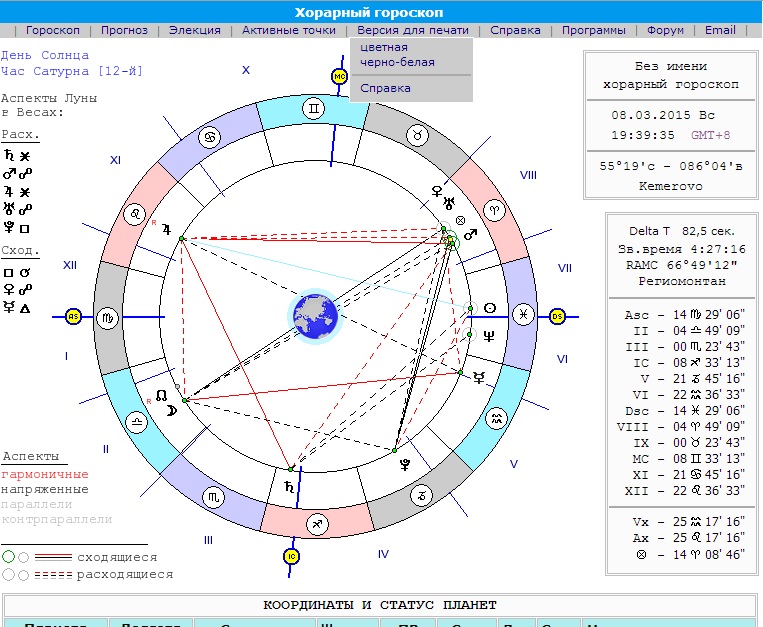763x627 pixels.
Task: Select the Gemini sign in the zodiac ring
Action: tap(314, 107)
